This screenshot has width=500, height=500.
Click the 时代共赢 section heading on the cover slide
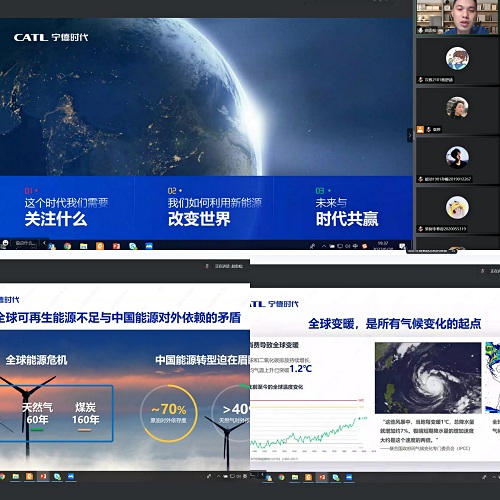pos(347,219)
